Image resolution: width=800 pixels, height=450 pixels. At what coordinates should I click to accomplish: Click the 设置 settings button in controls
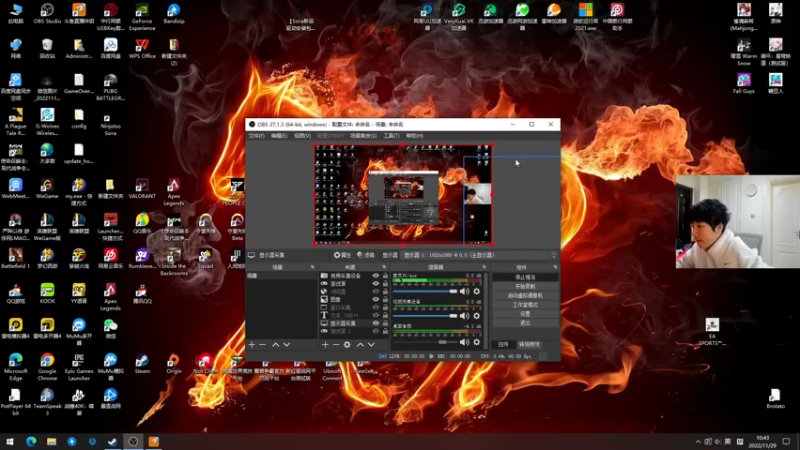coord(525,313)
